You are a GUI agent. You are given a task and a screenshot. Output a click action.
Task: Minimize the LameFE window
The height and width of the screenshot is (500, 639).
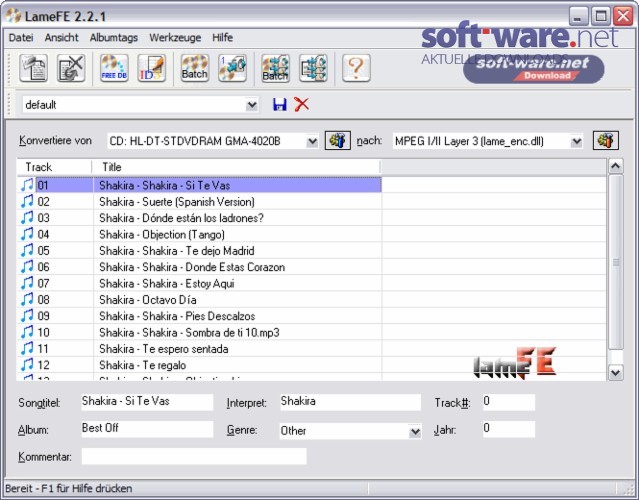(x=578, y=16)
